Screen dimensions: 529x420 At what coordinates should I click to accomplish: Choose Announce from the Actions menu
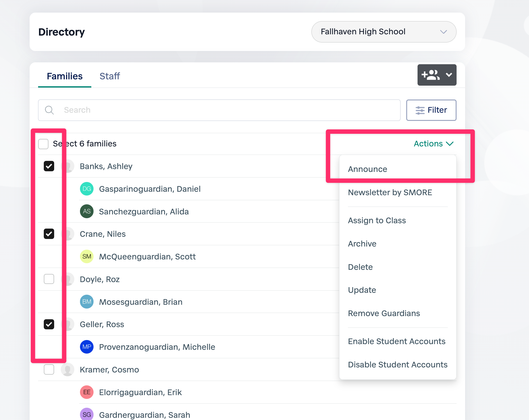367,169
